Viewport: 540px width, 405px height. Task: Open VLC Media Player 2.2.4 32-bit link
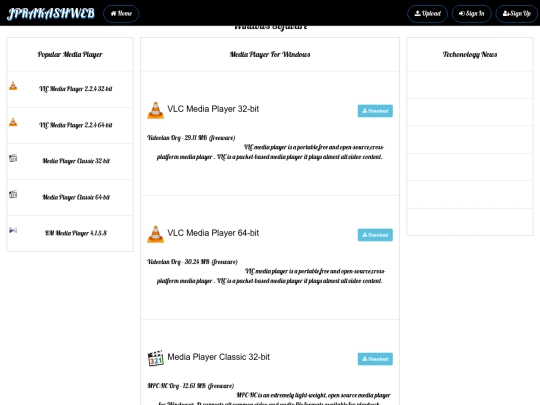point(76,89)
